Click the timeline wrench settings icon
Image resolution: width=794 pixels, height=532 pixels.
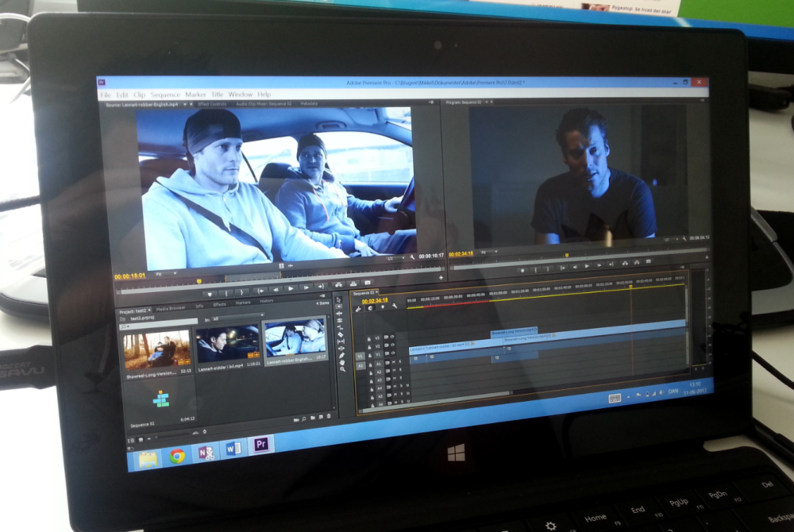[x=395, y=306]
